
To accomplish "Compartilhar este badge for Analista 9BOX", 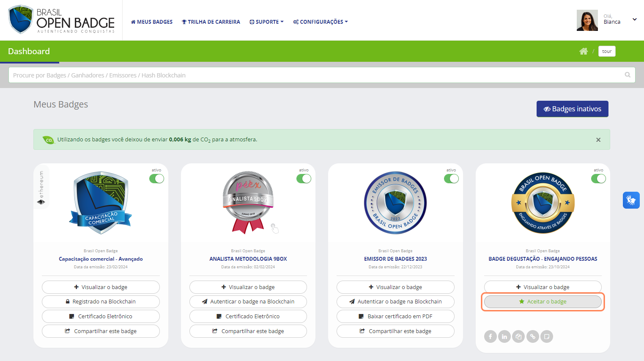I will [x=248, y=331].
